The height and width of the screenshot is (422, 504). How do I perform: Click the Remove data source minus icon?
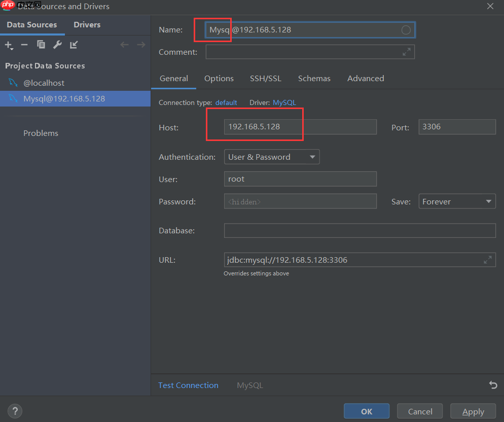pos(24,45)
